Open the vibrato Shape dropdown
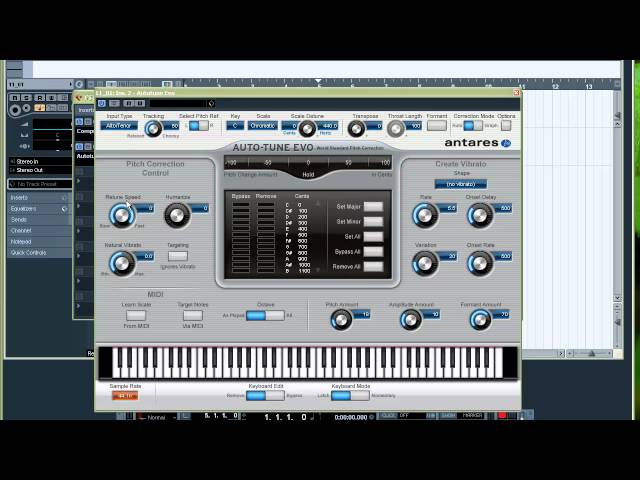This screenshot has height=480, width=640. (460, 184)
